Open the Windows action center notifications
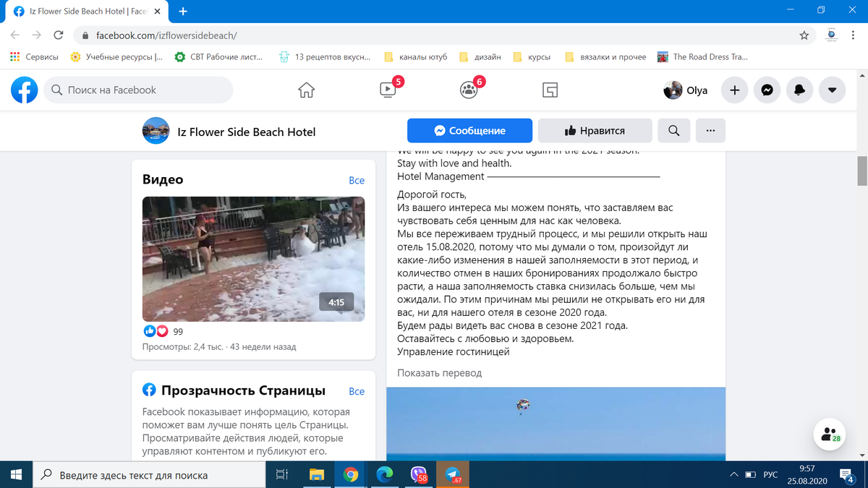Screen dimensions: 868x488 848,474
